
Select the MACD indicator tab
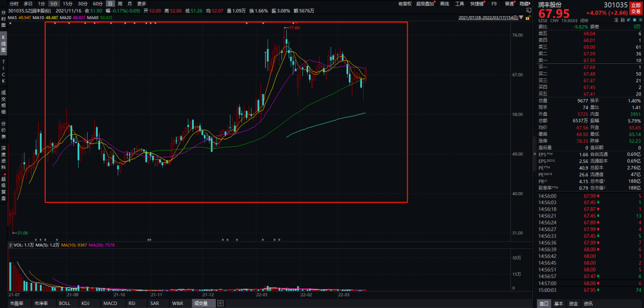tap(110, 303)
